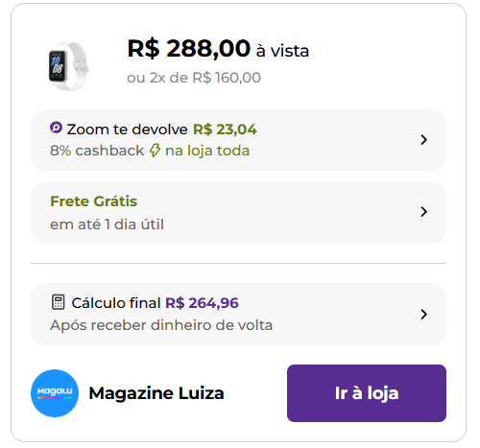
Task: Click the purple Zoom cashback logo icon
Action: [56, 128]
